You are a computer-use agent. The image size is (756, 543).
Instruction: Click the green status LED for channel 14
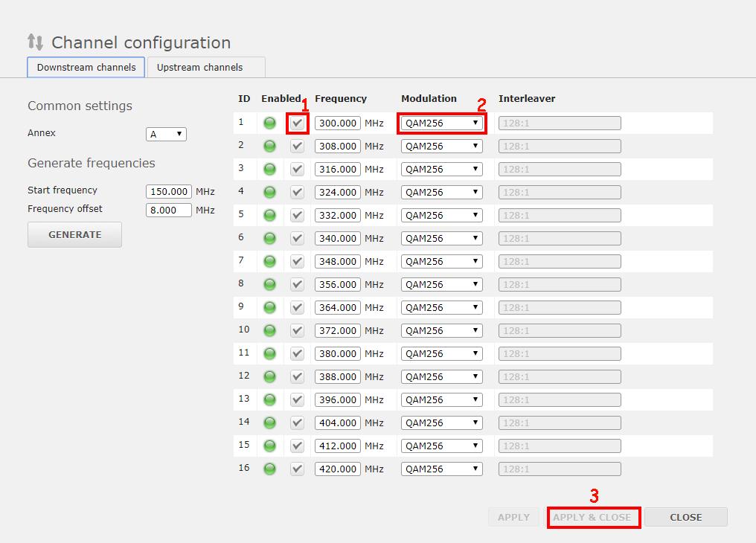[x=269, y=423]
